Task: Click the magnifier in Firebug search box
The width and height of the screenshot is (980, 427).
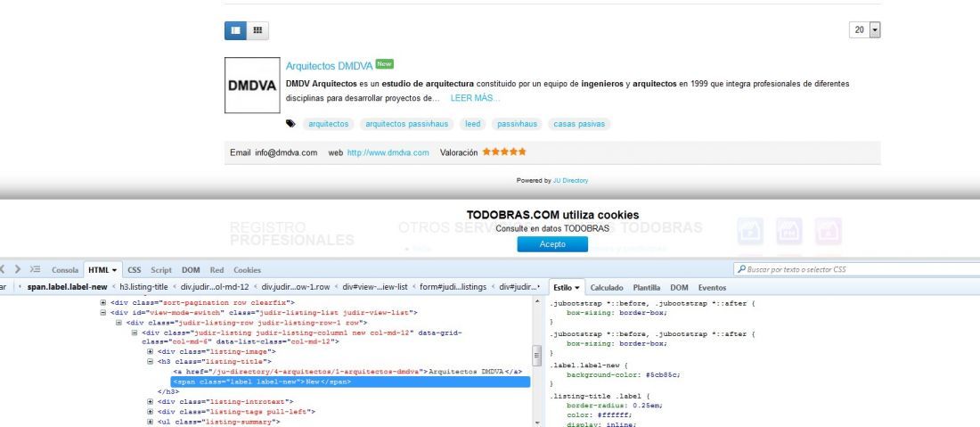Action: [x=741, y=269]
